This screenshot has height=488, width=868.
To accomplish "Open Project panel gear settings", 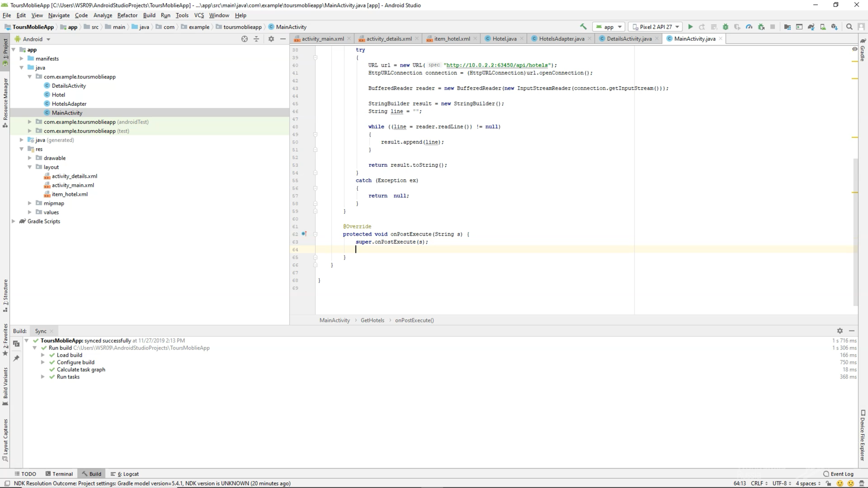I will [x=271, y=39].
